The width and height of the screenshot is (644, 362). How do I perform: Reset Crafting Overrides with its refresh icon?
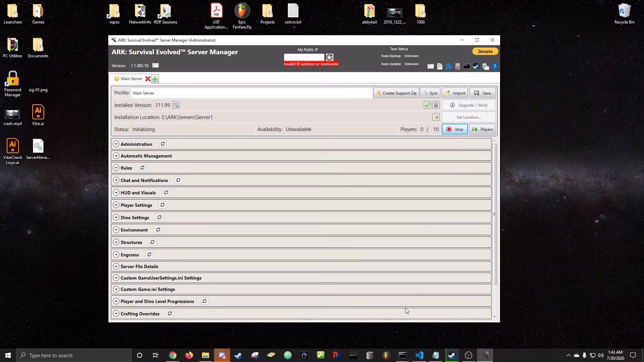[x=170, y=314]
